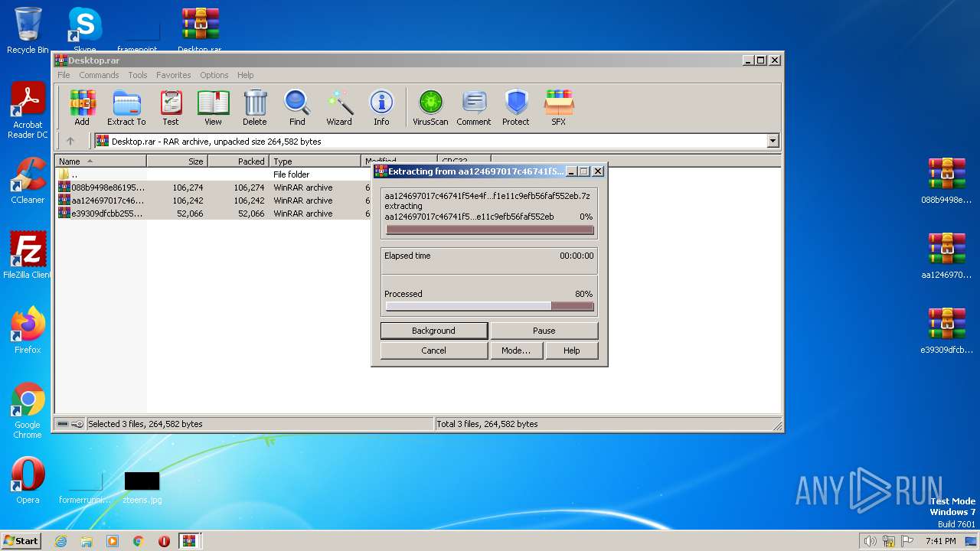Image resolution: width=980 pixels, height=551 pixels.
Task: Click the Background button in extraction dialog
Action: click(x=434, y=331)
